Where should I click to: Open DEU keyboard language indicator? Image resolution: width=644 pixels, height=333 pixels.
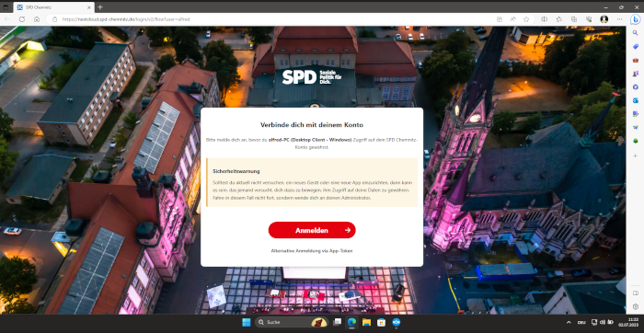tap(581, 322)
